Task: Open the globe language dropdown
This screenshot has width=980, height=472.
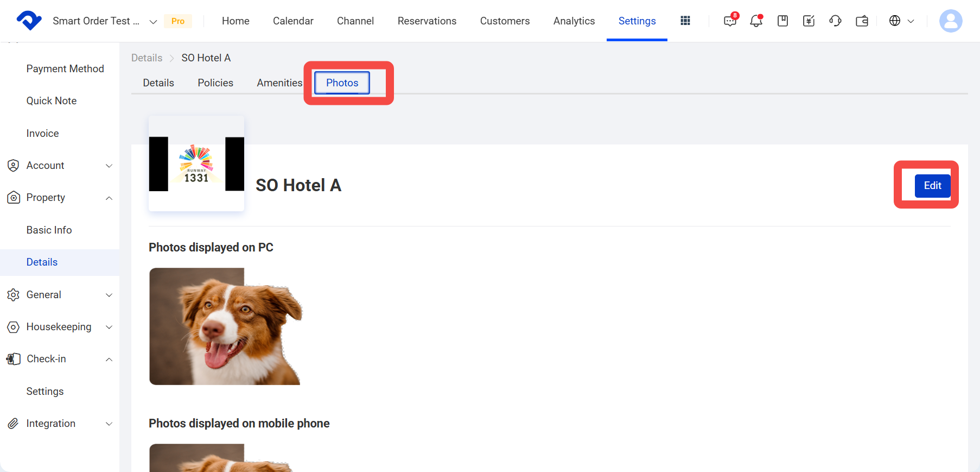Action: tap(901, 21)
